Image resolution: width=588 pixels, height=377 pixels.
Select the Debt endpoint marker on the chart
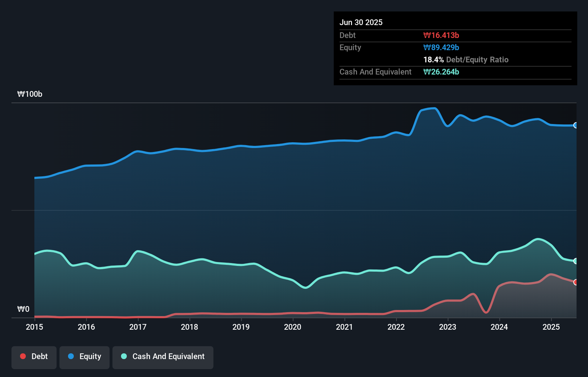pyautogui.click(x=576, y=282)
